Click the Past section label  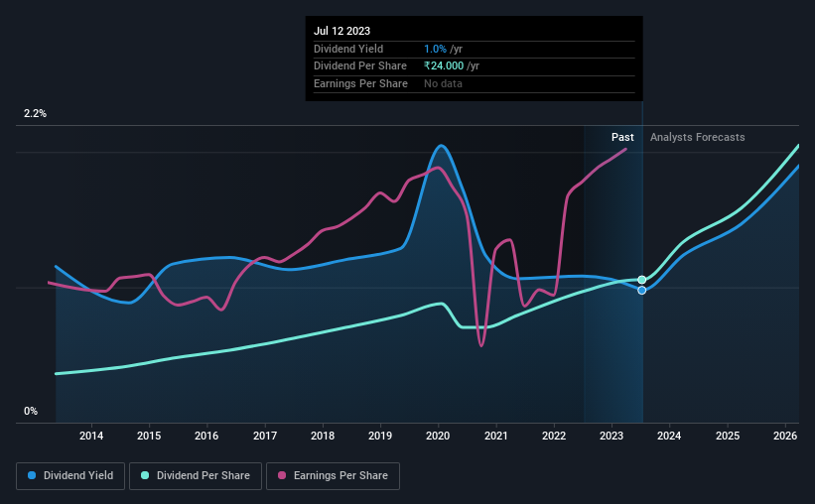pos(622,137)
